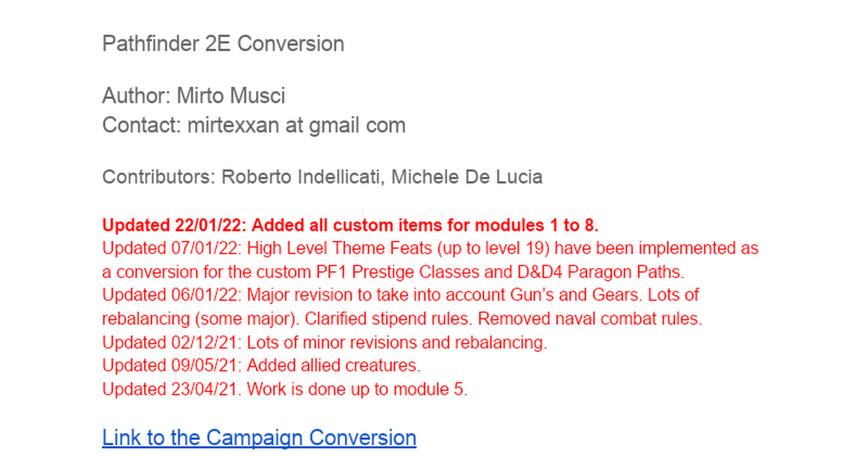The width and height of the screenshot is (868, 456).
Task: Select contributor name Michele De Lucia
Action: pyautogui.click(x=467, y=177)
